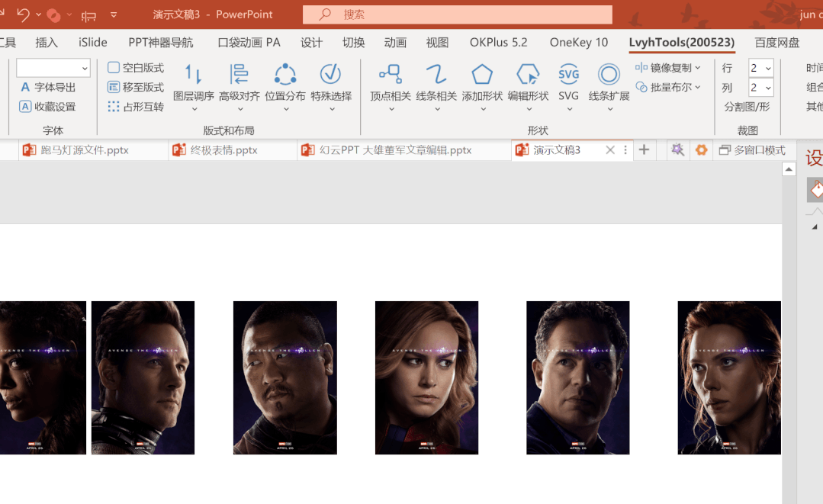Screen dimensions: 823x504
Task: Click the 分割图/形 button
Action: point(747,107)
